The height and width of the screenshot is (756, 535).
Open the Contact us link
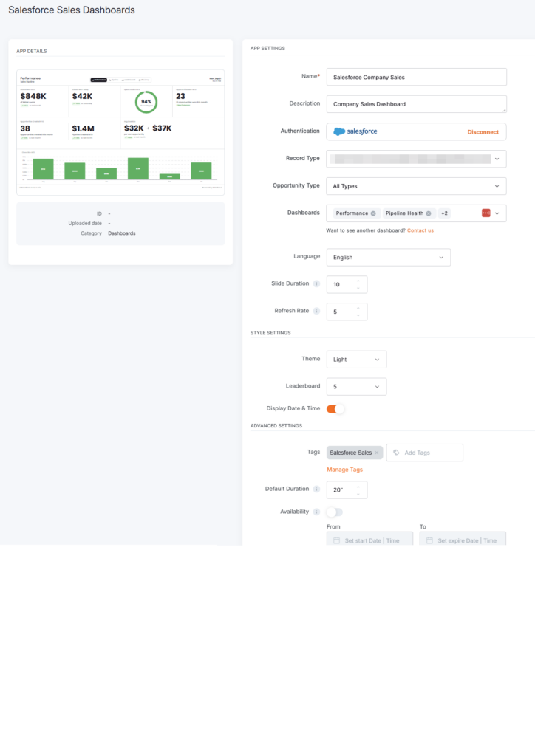(x=420, y=230)
